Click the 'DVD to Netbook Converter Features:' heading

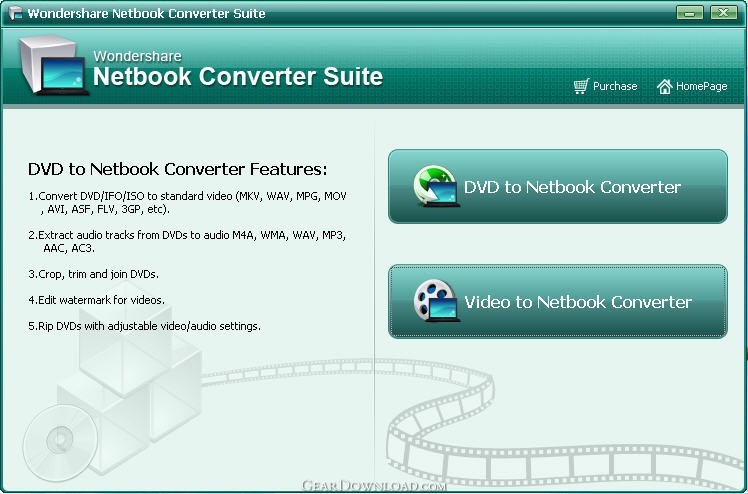pyautogui.click(x=178, y=169)
